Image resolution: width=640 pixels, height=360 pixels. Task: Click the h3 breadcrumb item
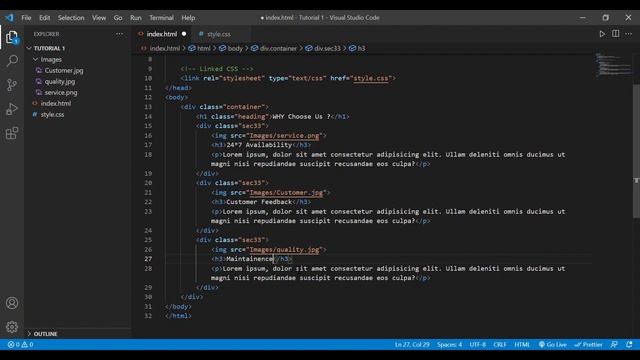(362, 48)
